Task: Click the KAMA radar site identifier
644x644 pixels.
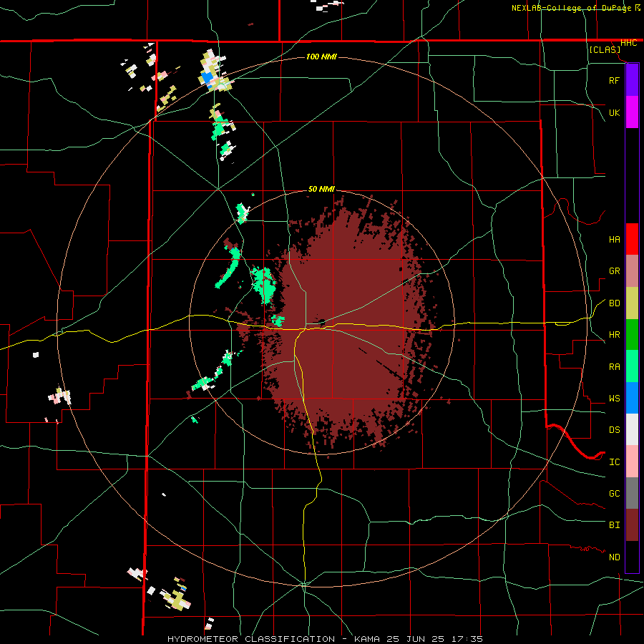Action: 368,639
